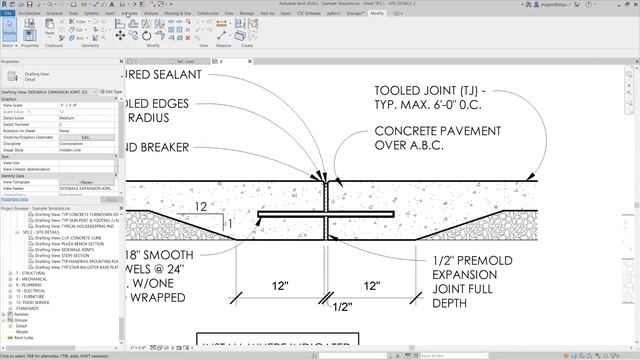Screen dimensions: 640x360
Task: Click the View Scale value field
Action: 87,105
